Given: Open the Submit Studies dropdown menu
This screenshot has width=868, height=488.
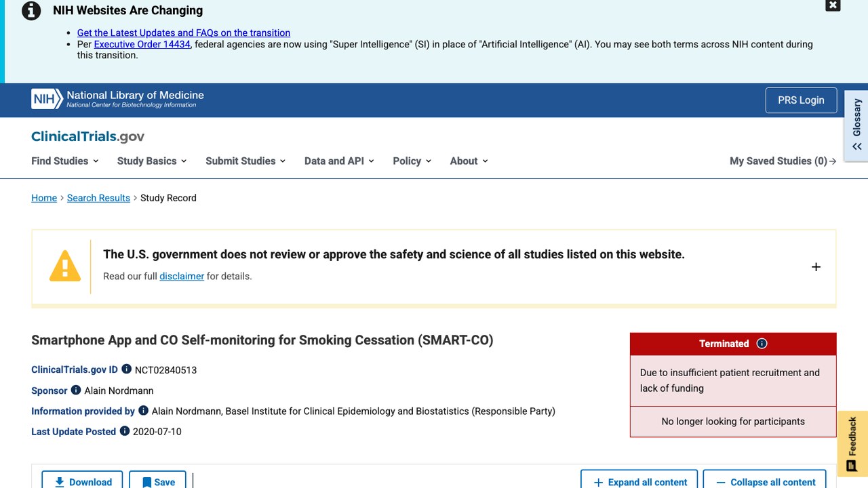Looking at the screenshot, I should (245, 161).
